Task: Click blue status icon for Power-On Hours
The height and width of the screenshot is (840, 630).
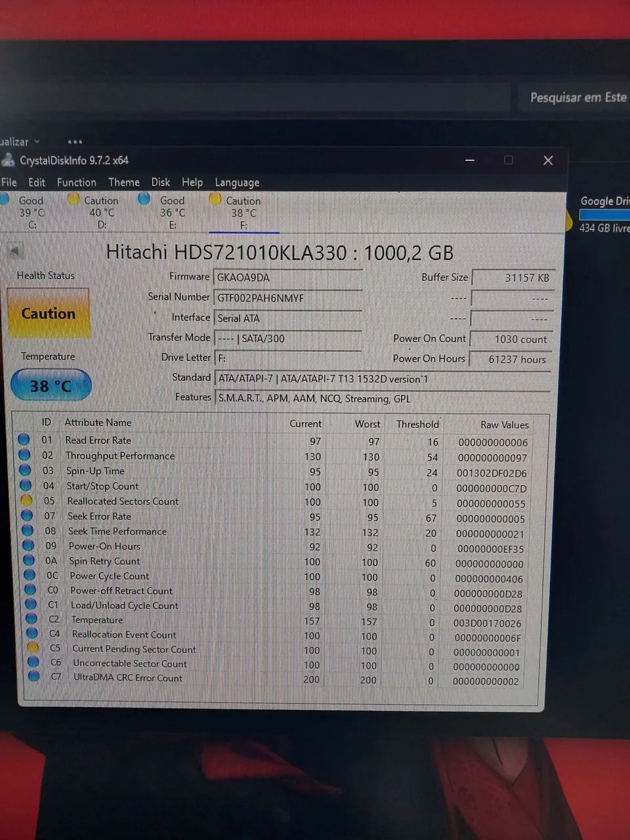Action: coord(28,545)
